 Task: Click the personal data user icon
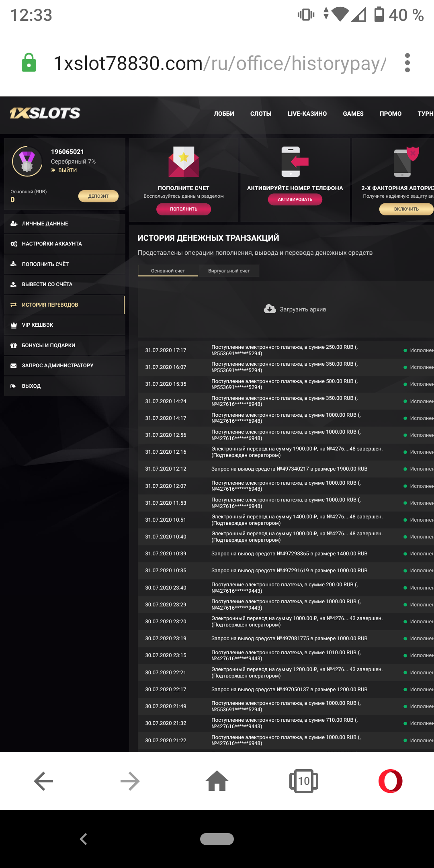tap(14, 223)
